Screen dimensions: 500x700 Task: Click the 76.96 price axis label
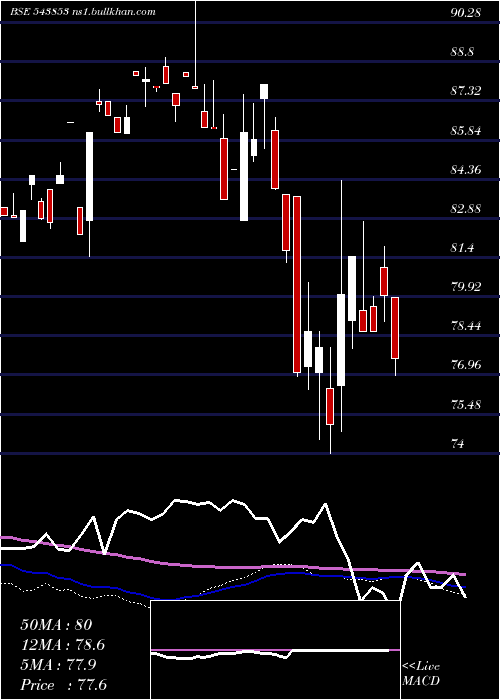pos(465,366)
